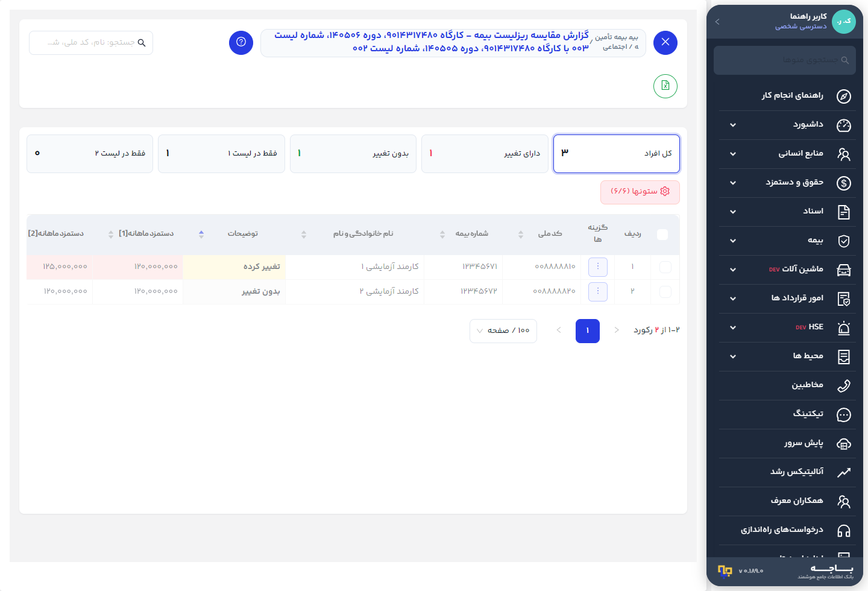Open the help question mark button
This screenshot has width=868, height=591.
[x=241, y=43]
